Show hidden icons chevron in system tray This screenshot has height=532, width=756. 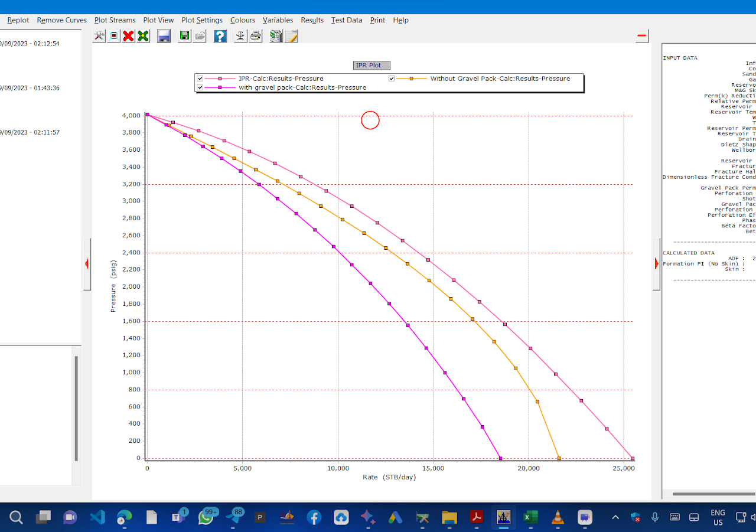615,517
